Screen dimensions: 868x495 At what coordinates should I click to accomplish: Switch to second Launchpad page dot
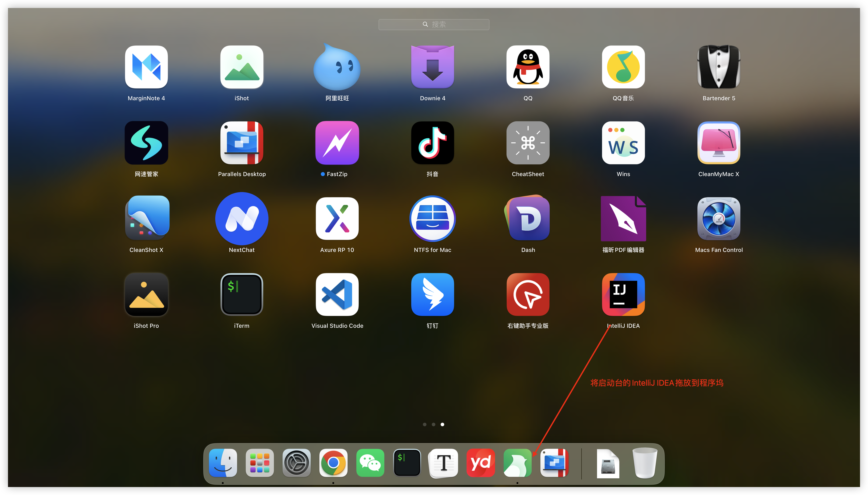click(433, 424)
